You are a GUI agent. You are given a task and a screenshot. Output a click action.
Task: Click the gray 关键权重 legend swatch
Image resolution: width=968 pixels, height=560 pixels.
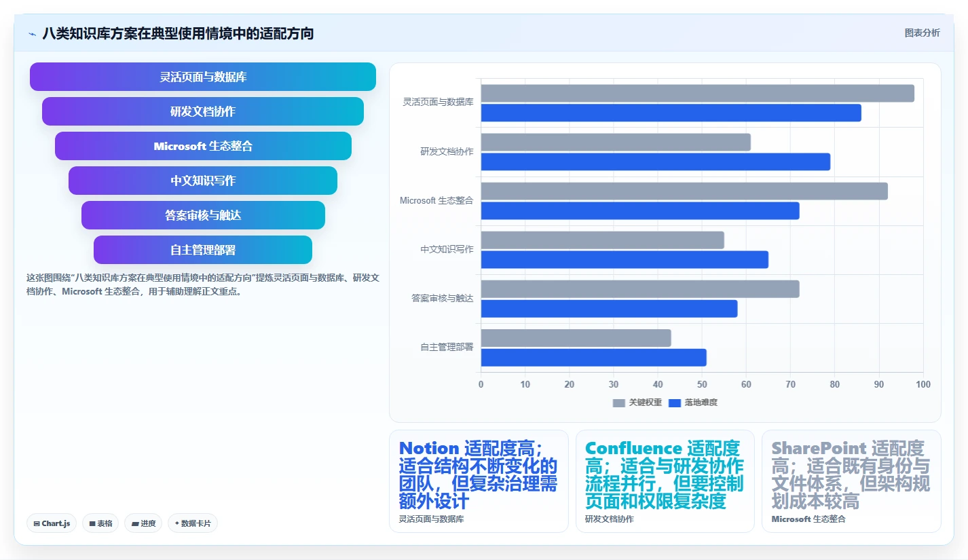coord(618,403)
